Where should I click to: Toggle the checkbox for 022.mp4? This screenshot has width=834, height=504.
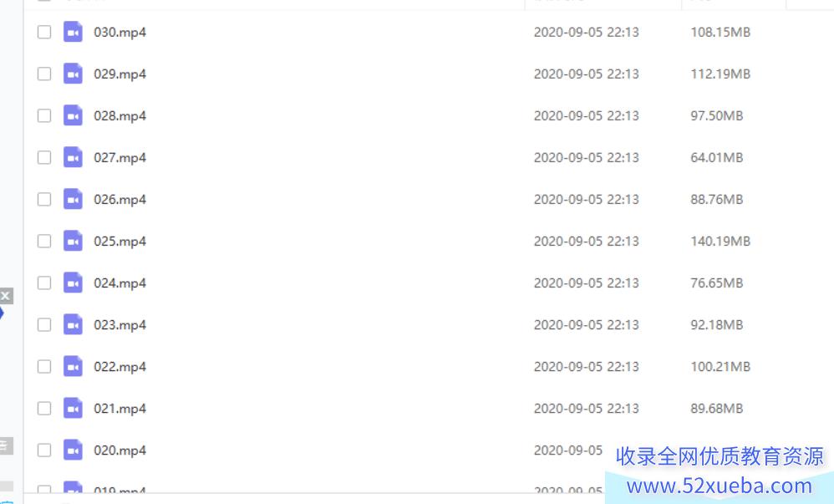44,367
